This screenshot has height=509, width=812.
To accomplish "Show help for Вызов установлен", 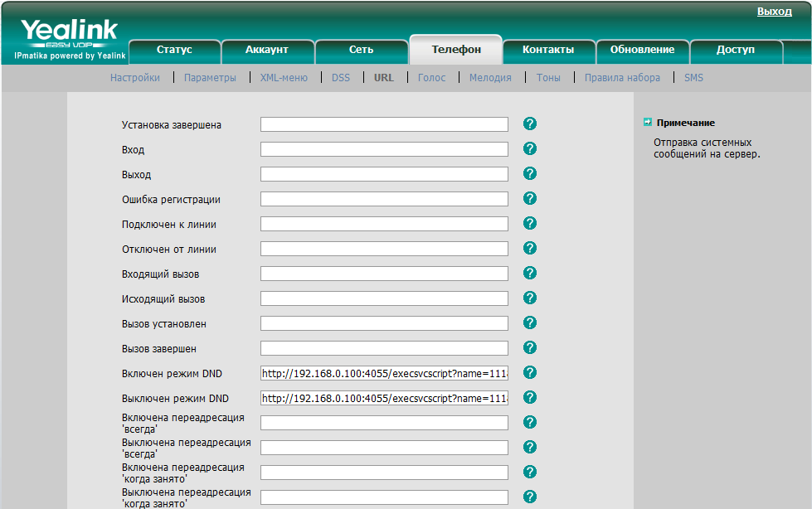I will tap(530, 322).
